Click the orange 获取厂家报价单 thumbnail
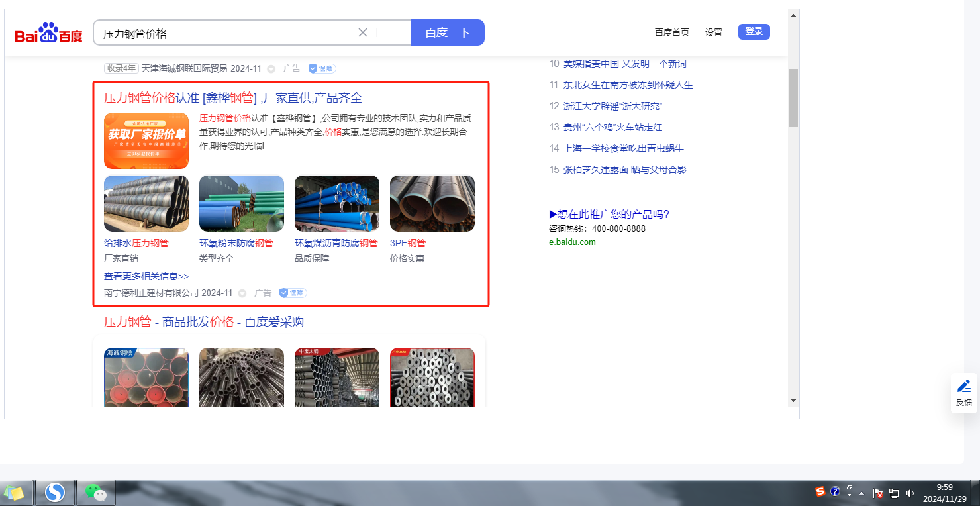 click(146, 140)
